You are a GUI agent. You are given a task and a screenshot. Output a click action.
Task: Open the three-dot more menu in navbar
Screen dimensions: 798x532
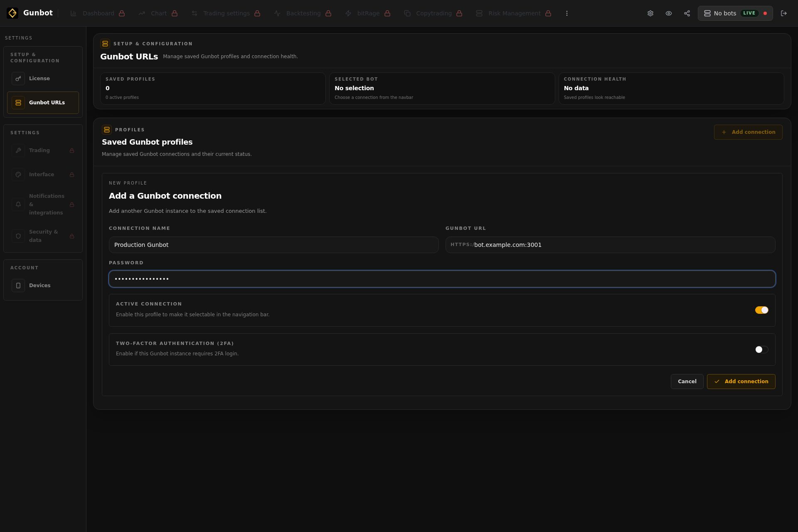pyautogui.click(x=567, y=13)
